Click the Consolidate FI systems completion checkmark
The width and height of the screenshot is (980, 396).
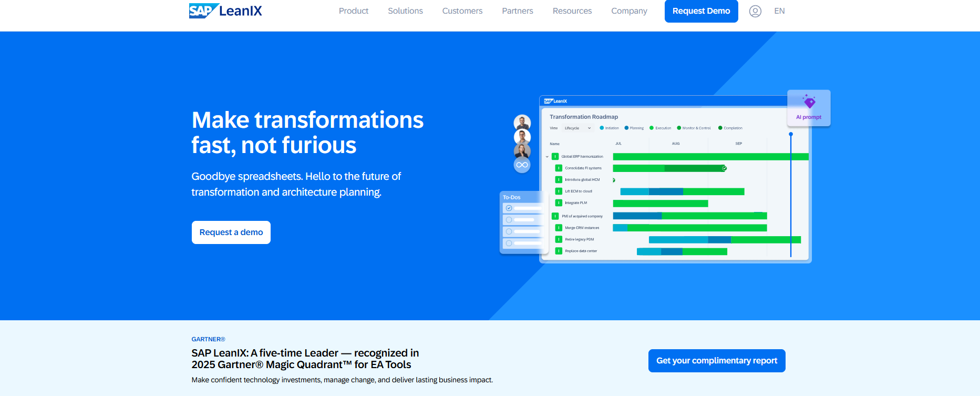pyautogui.click(x=725, y=168)
